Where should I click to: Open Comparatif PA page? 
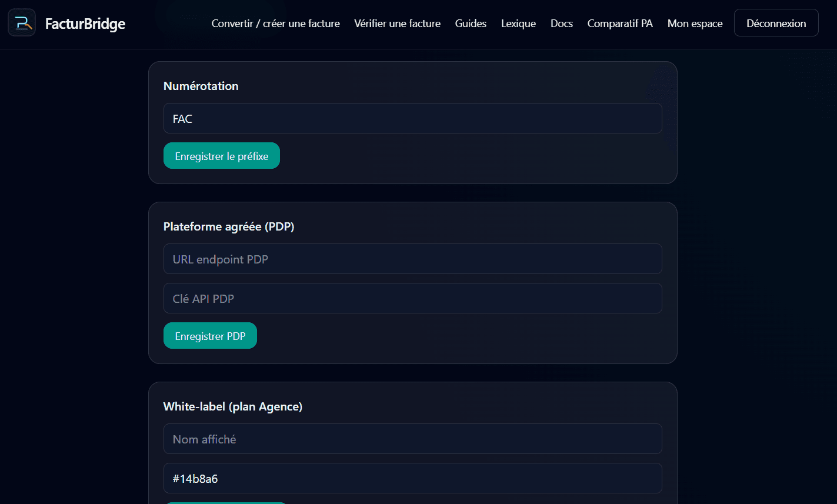620,24
